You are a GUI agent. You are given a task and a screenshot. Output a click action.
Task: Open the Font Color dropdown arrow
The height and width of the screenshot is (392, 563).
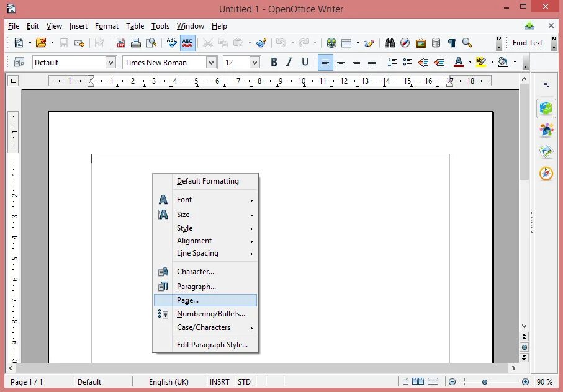tap(470, 61)
